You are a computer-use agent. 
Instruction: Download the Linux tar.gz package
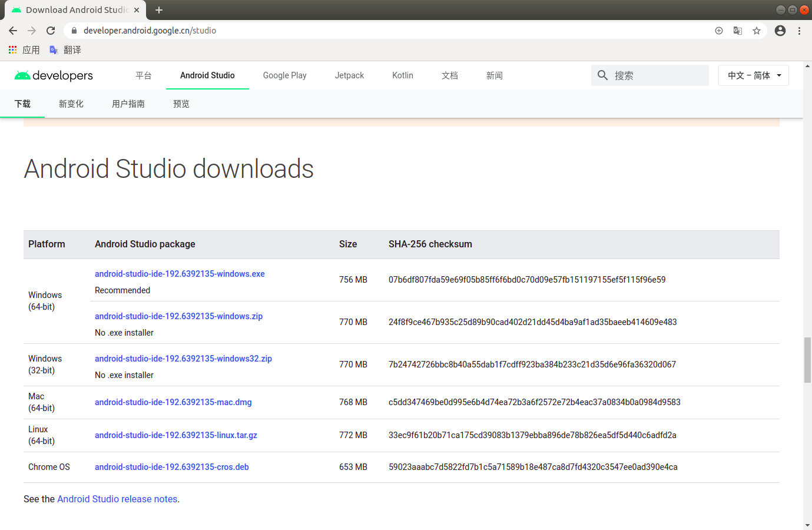175,435
